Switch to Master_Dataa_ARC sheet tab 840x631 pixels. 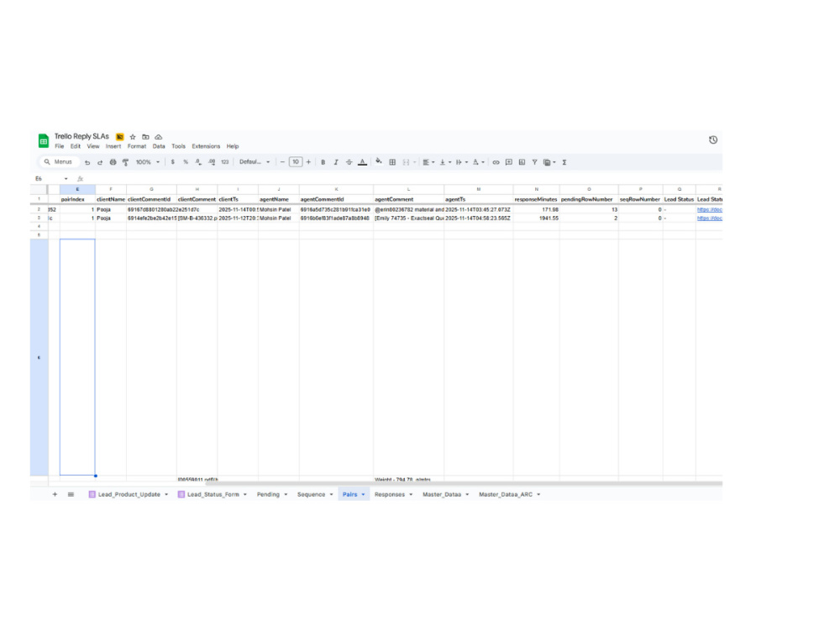[x=505, y=494]
